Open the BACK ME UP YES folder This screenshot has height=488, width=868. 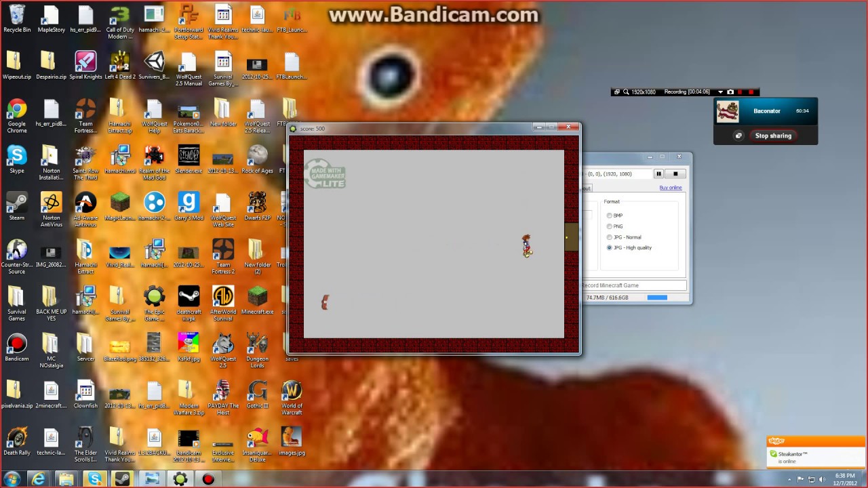pos(51,304)
